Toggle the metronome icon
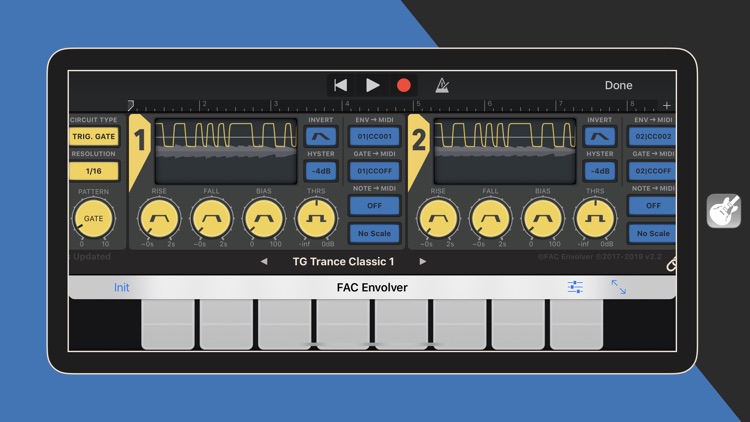Screen dimensions: 750x422 pos(442,86)
